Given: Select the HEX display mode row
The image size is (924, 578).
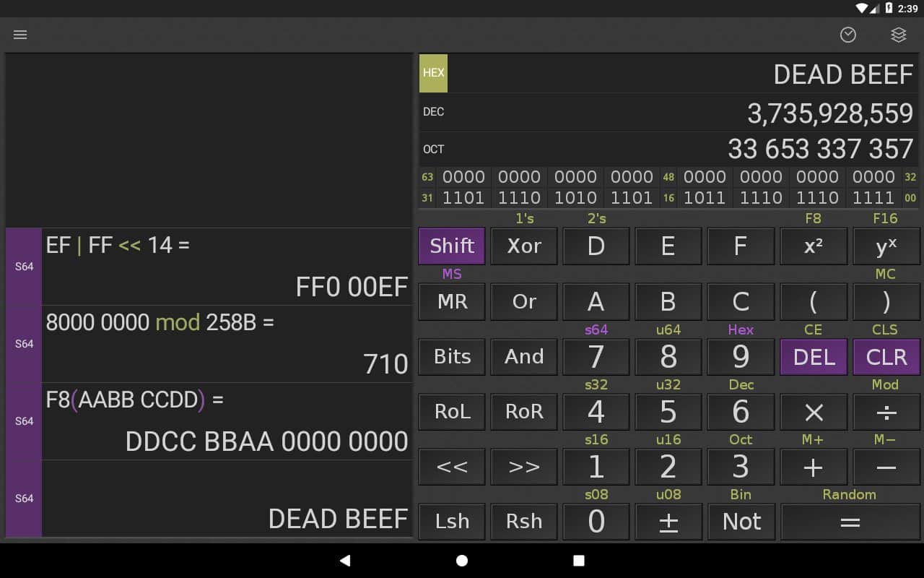Looking at the screenshot, I should [x=668, y=74].
